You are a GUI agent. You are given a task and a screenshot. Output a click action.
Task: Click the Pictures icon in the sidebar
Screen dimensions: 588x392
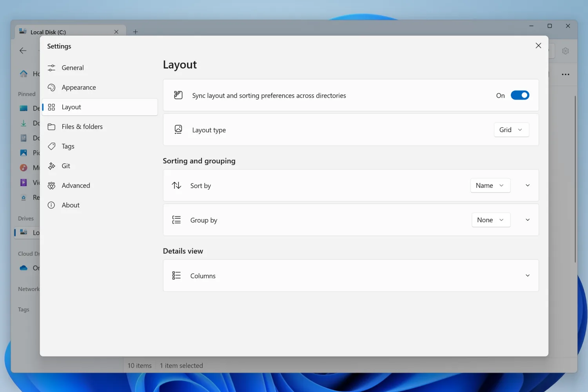[24, 152]
